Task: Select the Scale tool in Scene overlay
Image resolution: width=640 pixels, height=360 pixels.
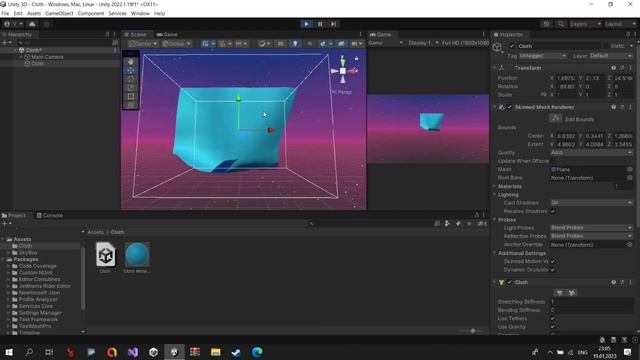Action: point(131,88)
